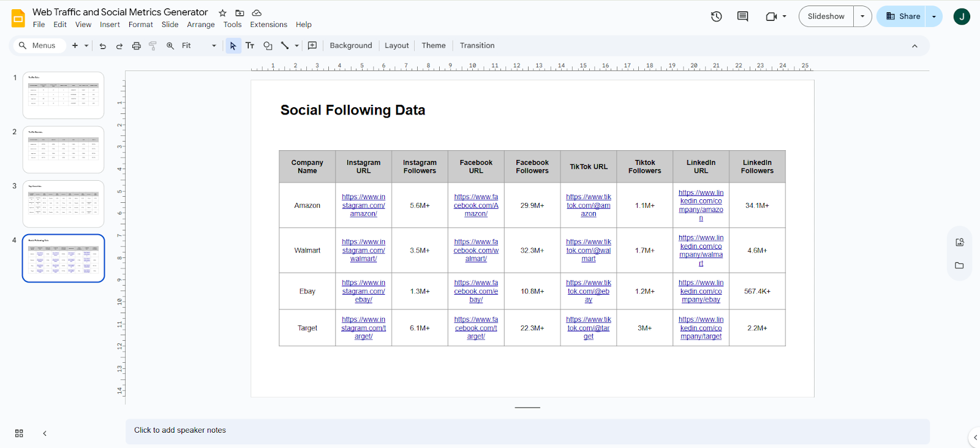This screenshot has height=448, width=980.
Task: Open Ebay's TikTok URL link
Action: [589, 291]
